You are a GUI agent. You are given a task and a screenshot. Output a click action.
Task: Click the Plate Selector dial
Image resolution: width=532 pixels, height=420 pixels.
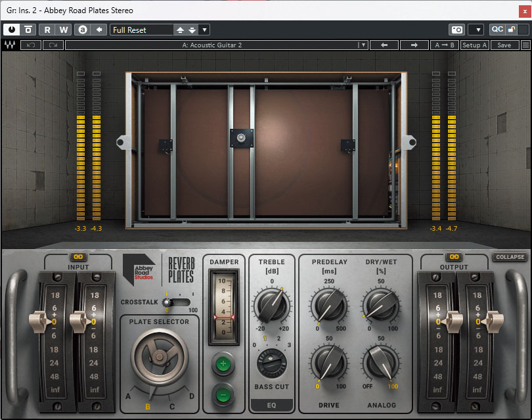coord(159,357)
